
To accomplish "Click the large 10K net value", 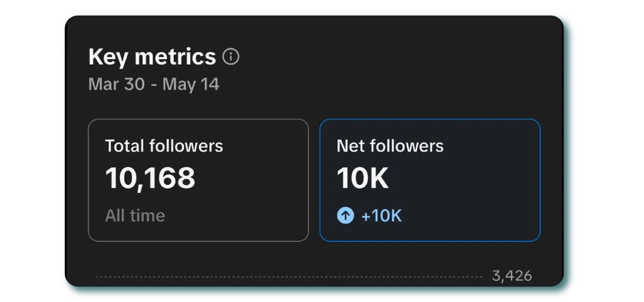I will click(x=363, y=178).
